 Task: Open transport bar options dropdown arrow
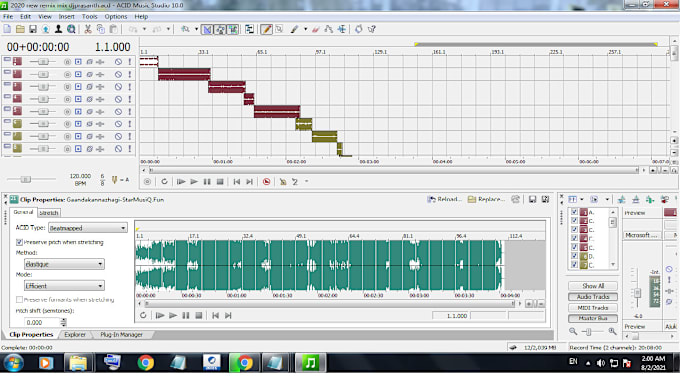pyautogui.click(x=306, y=181)
